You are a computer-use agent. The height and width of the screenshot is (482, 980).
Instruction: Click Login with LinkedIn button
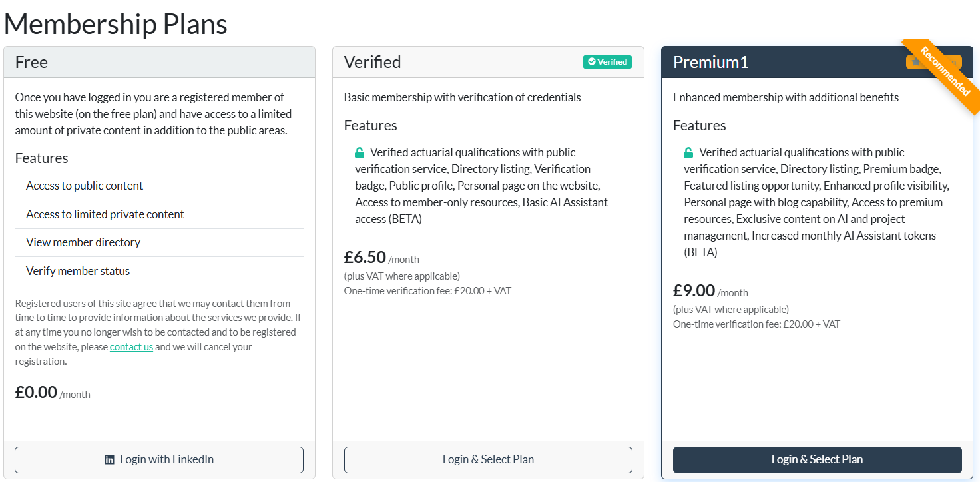pos(159,460)
